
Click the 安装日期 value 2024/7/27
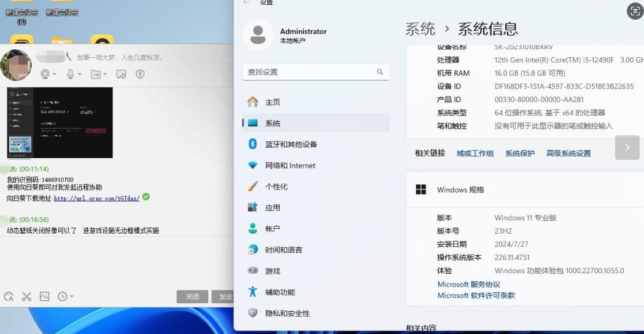click(x=511, y=244)
